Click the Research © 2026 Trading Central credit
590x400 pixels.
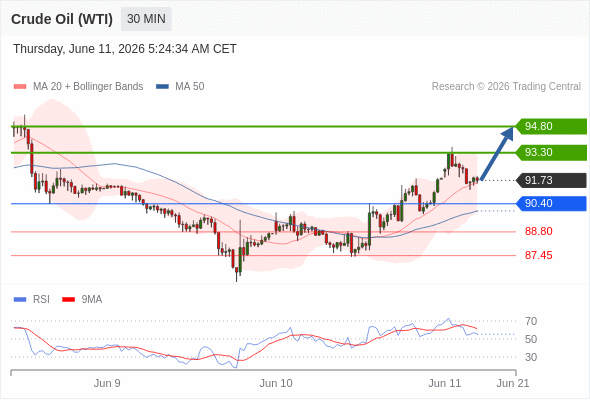tap(506, 87)
